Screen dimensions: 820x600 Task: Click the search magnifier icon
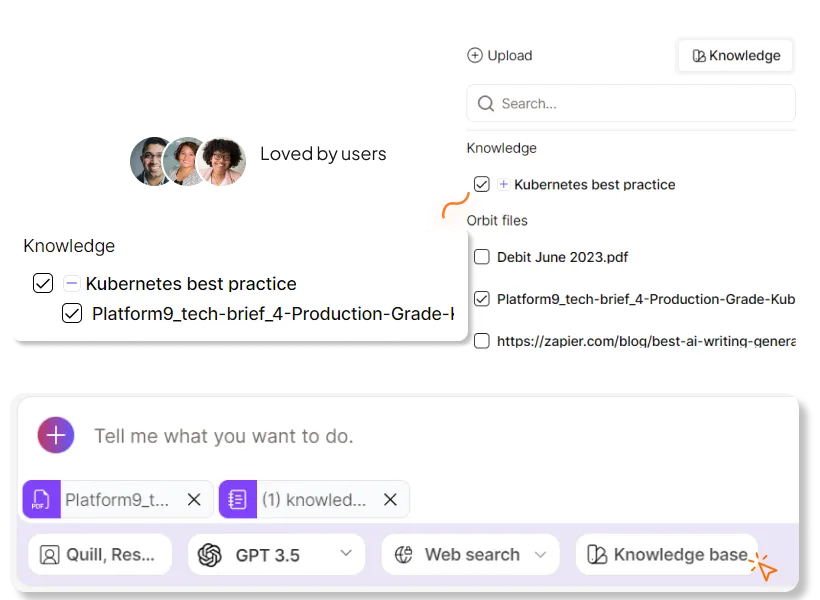click(485, 103)
